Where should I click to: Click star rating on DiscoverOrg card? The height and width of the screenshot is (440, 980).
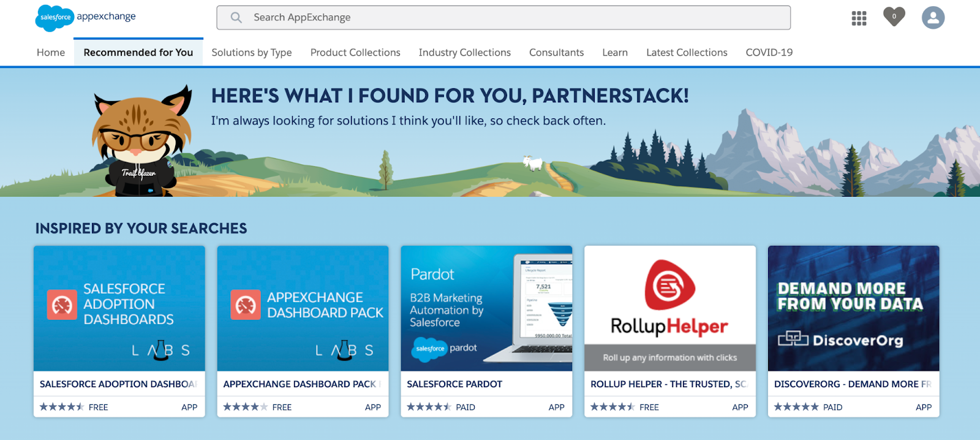pos(796,407)
